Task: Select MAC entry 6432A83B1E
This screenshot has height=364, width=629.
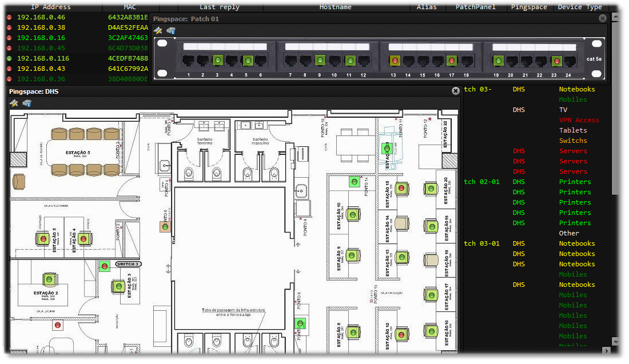Action: click(x=128, y=17)
